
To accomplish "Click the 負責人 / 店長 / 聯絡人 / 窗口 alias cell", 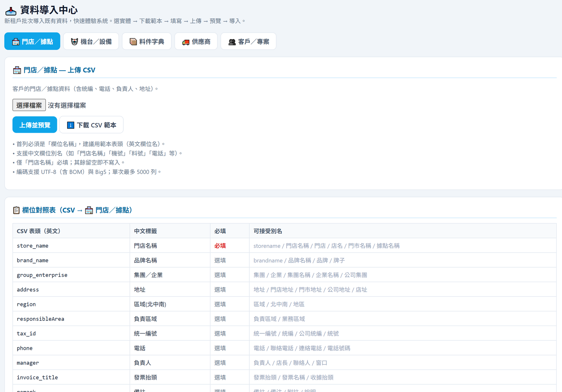I will pyautogui.click(x=403, y=362).
